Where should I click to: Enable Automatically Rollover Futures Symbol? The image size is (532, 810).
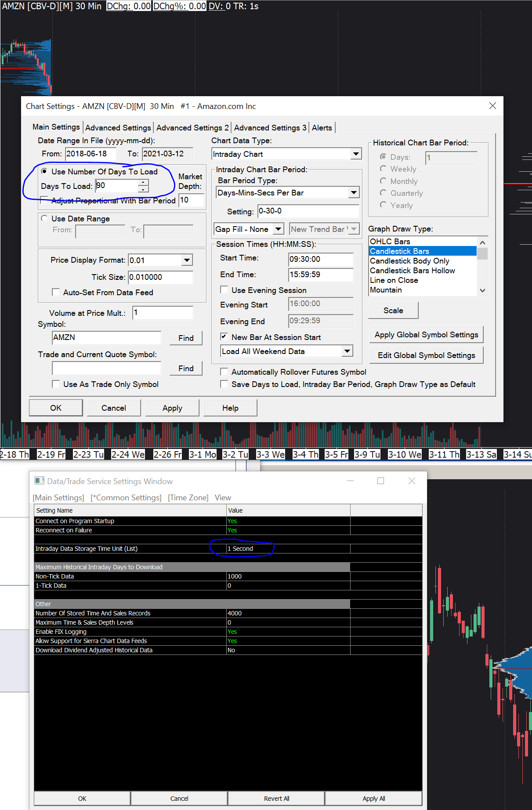[x=224, y=372]
